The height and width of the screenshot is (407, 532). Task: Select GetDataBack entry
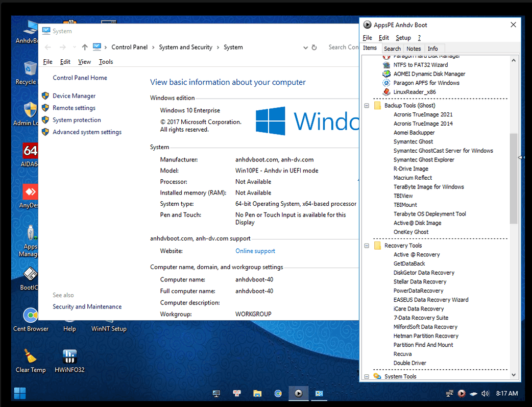409,264
